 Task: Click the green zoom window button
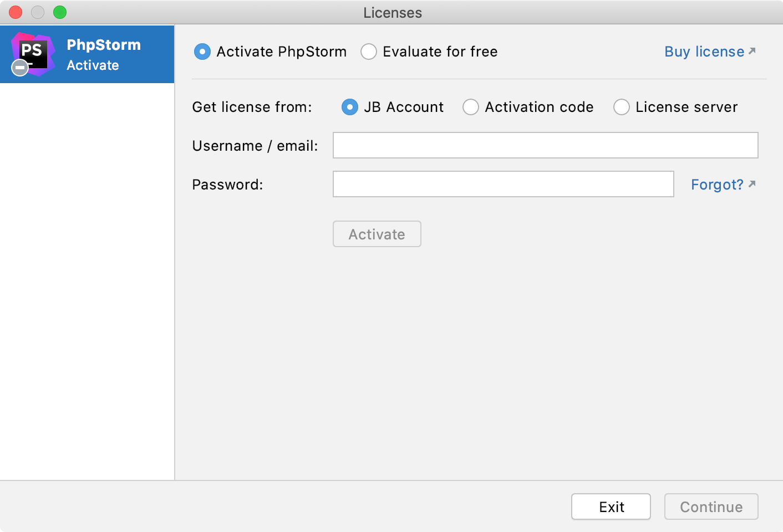click(x=60, y=12)
